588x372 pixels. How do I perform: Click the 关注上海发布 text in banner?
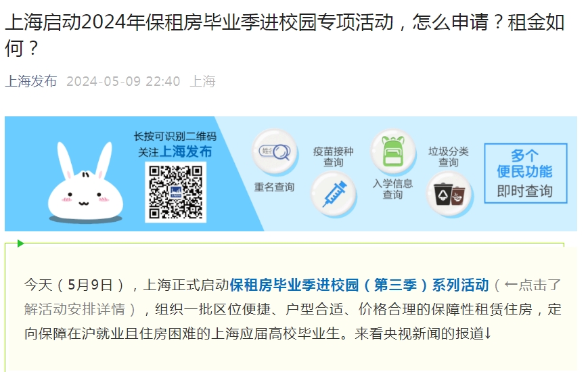point(175,152)
